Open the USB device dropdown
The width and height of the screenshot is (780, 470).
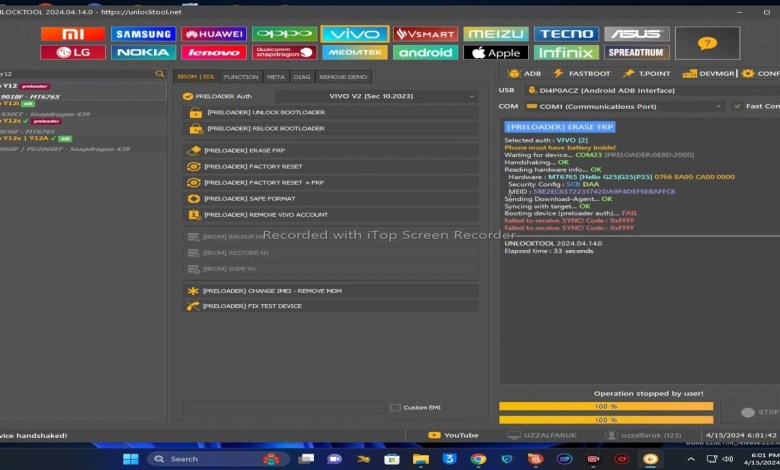652,90
